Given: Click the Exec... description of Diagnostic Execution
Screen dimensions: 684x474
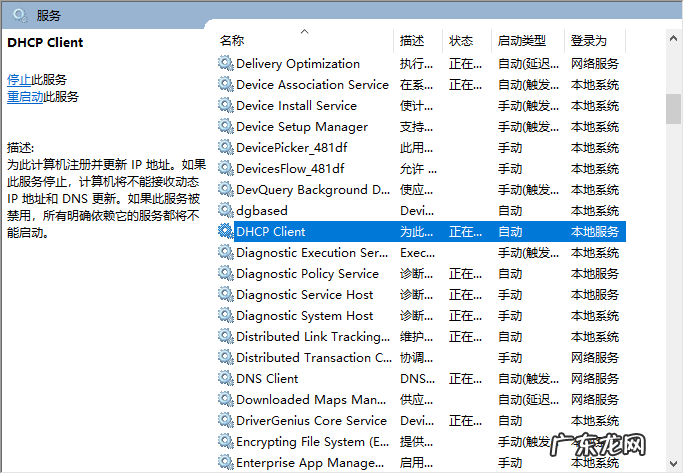Looking at the screenshot, I should [x=417, y=252].
